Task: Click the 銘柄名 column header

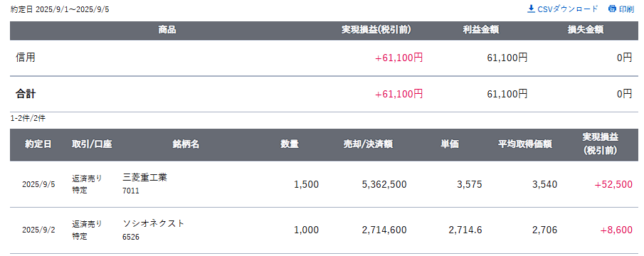Action: 186,144
